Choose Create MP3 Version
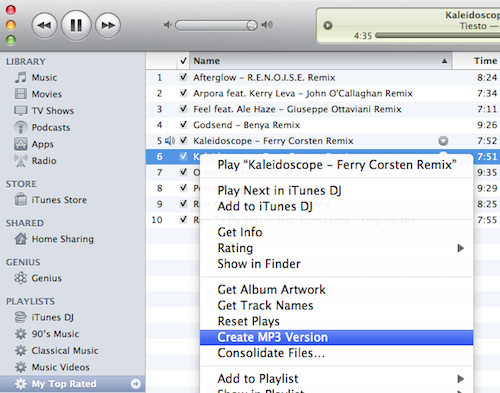This screenshot has width=500, height=393. [337, 337]
